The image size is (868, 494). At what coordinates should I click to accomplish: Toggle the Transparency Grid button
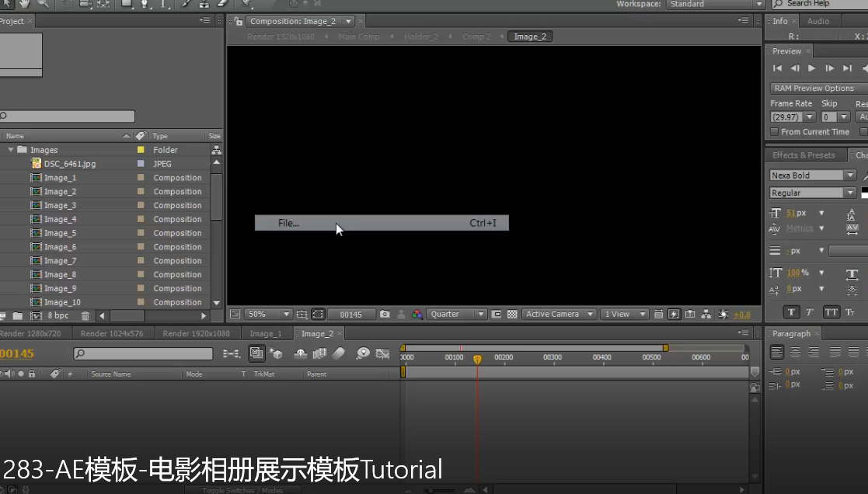click(x=512, y=315)
